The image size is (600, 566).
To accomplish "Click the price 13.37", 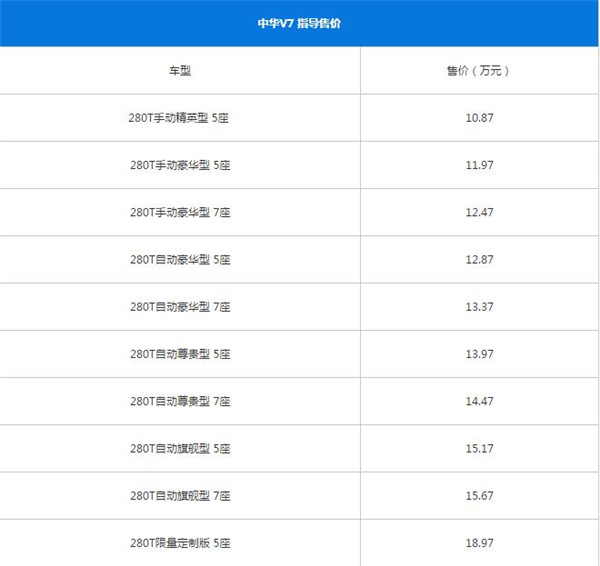I will [x=479, y=307].
